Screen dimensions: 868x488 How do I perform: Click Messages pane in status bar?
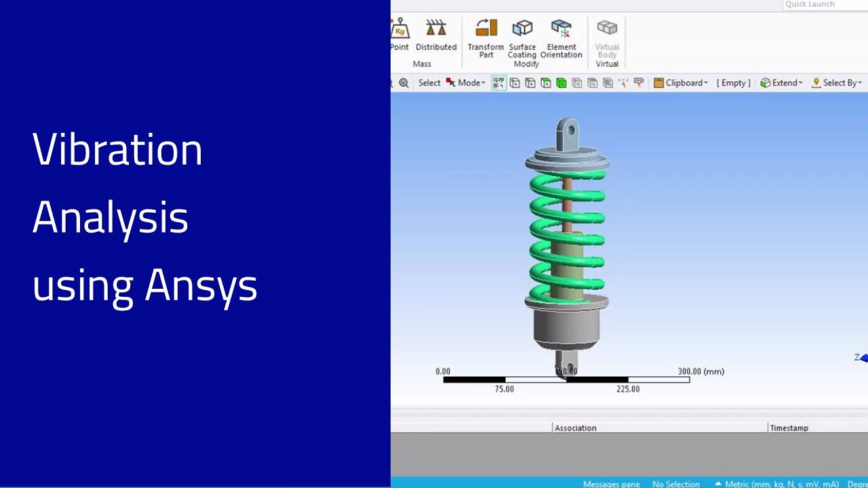611,484
